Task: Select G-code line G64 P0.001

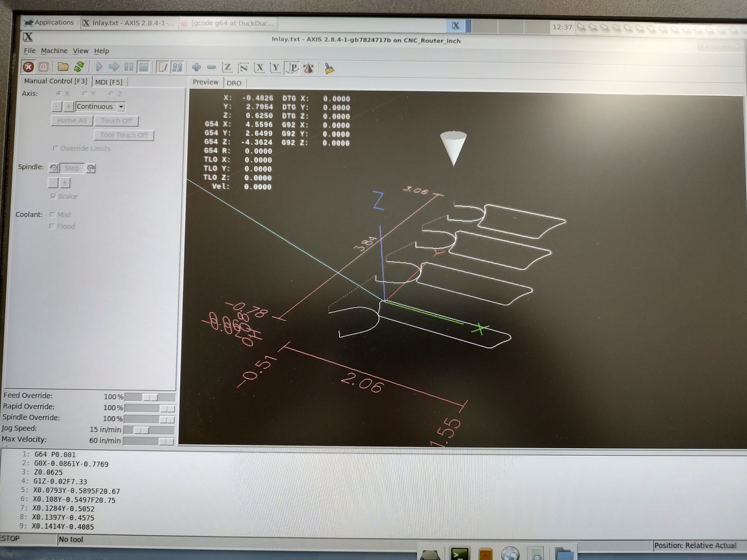Action: tap(55, 455)
